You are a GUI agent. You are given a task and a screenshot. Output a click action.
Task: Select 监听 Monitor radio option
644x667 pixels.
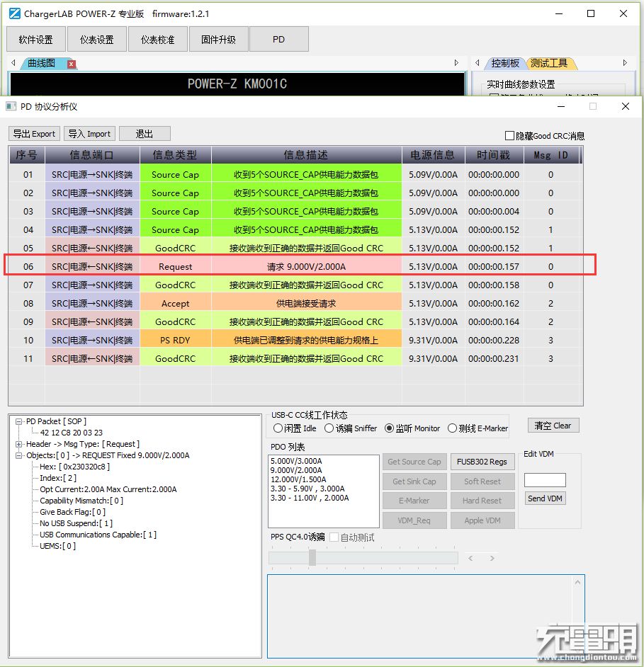click(389, 428)
